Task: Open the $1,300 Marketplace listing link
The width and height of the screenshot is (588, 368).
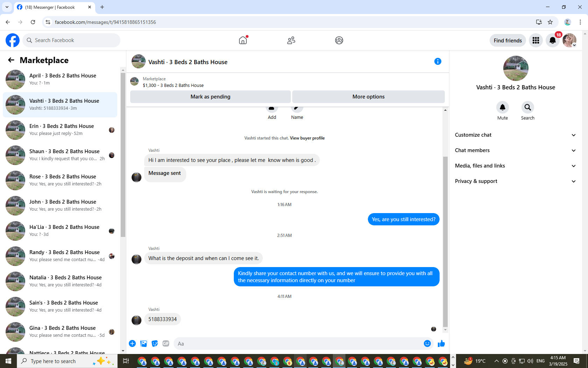Action: (173, 86)
